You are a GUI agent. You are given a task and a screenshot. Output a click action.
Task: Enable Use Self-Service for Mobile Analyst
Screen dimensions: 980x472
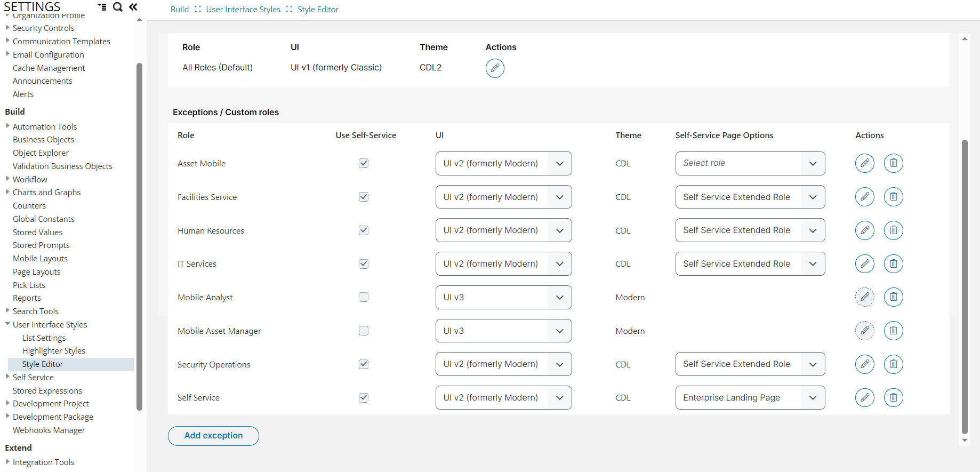pyautogui.click(x=364, y=297)
